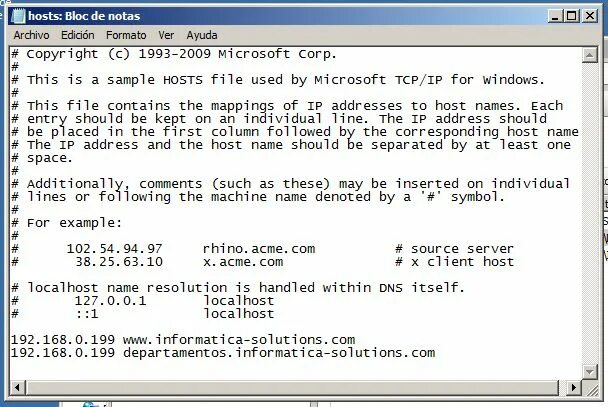Click the horizontal scrollbar left arrow

(x=17, y=387)
